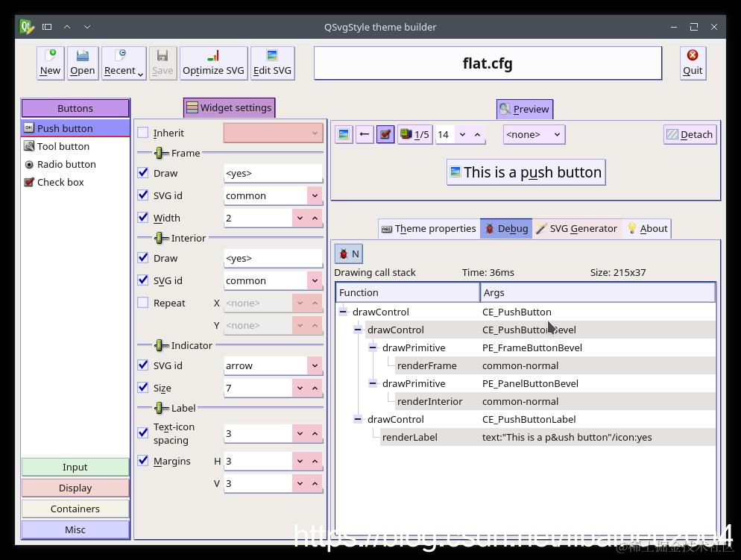The height and width of the screenshot is (560, 741).
Task: Toggle the Interior SVG id checkbox
Action: pyautogui.click(x=142, y=280)
